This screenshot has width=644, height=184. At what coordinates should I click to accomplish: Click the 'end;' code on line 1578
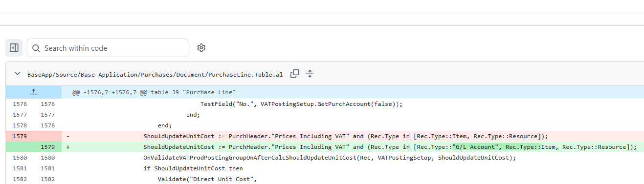click(x=165, y=125)
